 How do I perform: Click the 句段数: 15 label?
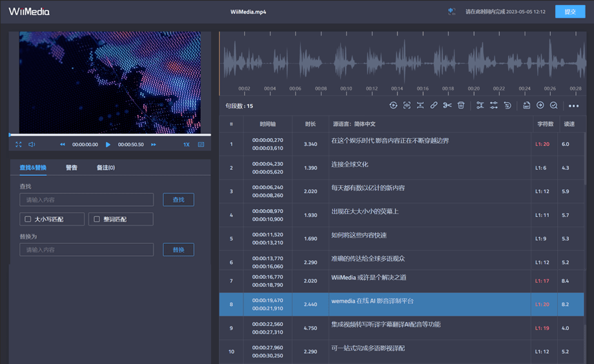(x=239, y=106)
